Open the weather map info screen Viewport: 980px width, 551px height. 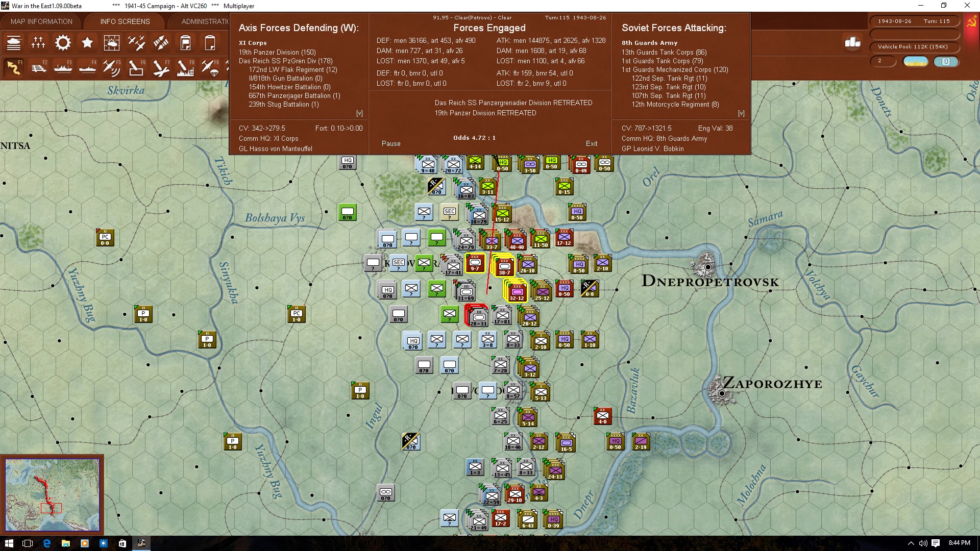coord(112,43)
